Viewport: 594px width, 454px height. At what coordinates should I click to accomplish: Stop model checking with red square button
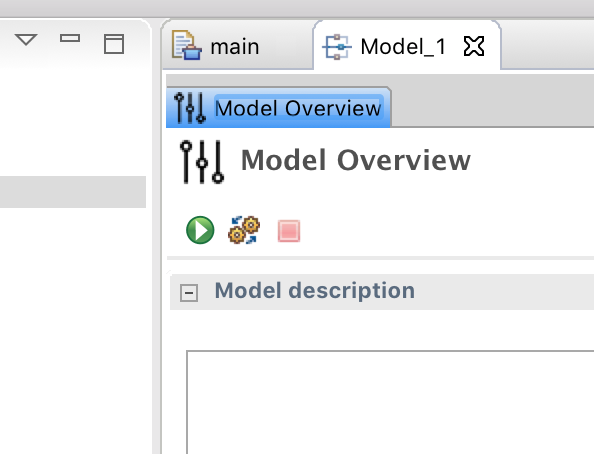[289, 231]
